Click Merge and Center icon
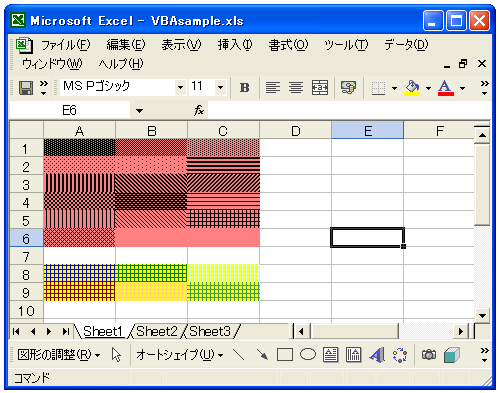Image resolution: width=500 pixels, height=393 pixels. [320, 88]
